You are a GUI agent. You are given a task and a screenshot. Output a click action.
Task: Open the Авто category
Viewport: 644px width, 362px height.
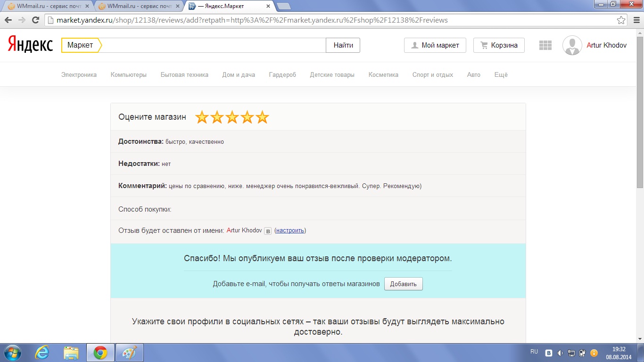[474, 74]
